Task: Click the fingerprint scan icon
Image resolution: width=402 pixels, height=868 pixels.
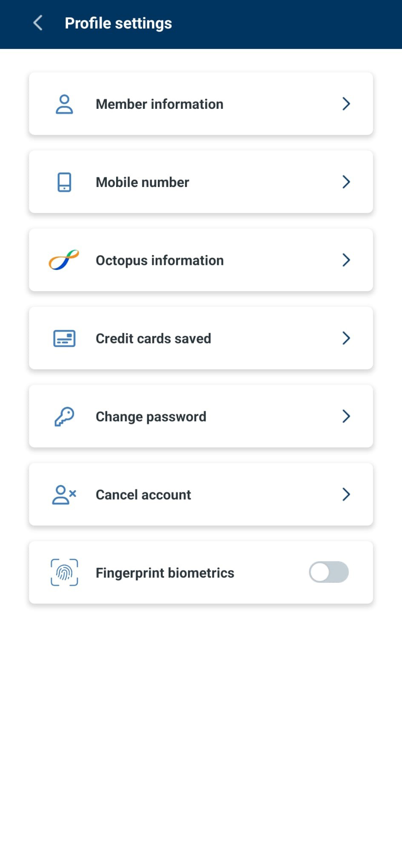Action: 64,573
